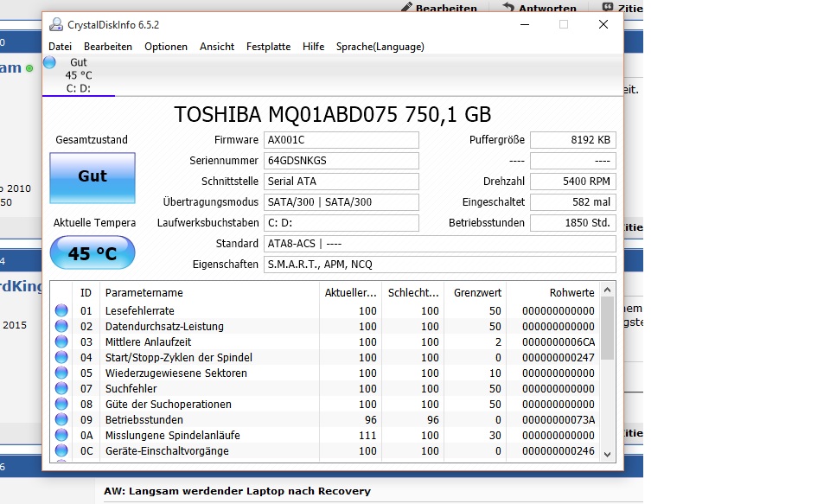Click the status orb for Wiederzugewiesene Sektoren row
Image resolution: width=830 pixels, height=504 pixels.
point(61,373)
